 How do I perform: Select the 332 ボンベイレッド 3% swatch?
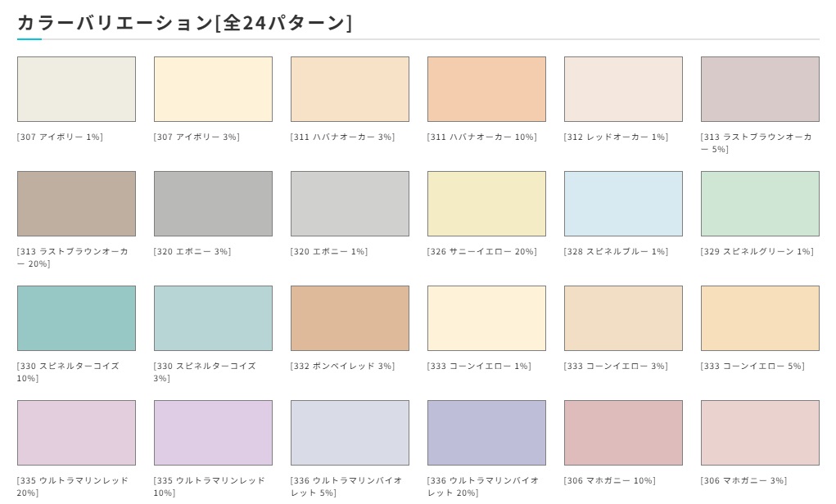click(x=350, y=318)
